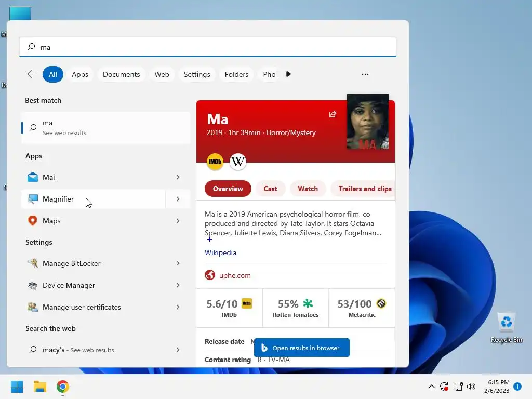Click the share icon on the Ma card
The width and height of the screenshot is (532, 399).
[332, 114]
